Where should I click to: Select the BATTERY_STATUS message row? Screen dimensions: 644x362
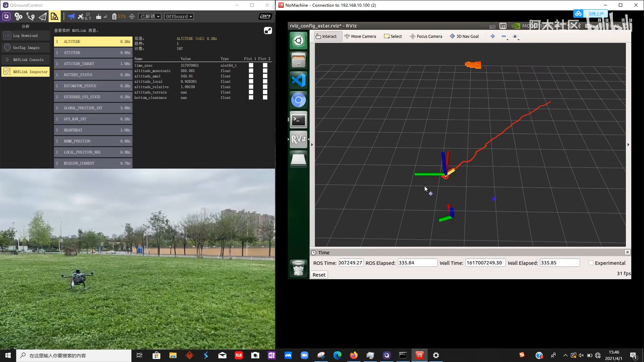point(93,75)
